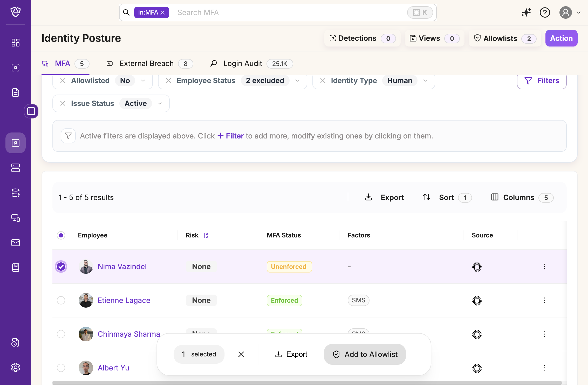Switch to the External Breach tab
This screenshot has height=385, width=588.
point(146,64)
